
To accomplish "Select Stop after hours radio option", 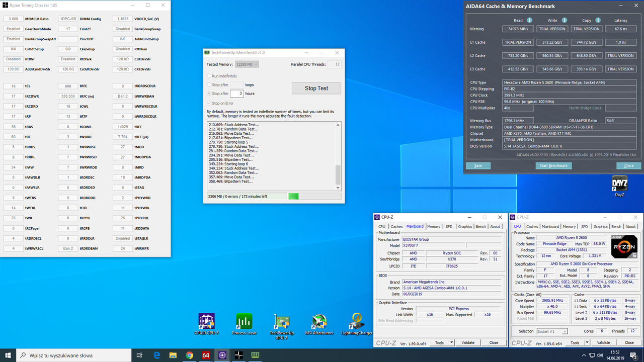I will pyautogui.click(x=209, y=94).
